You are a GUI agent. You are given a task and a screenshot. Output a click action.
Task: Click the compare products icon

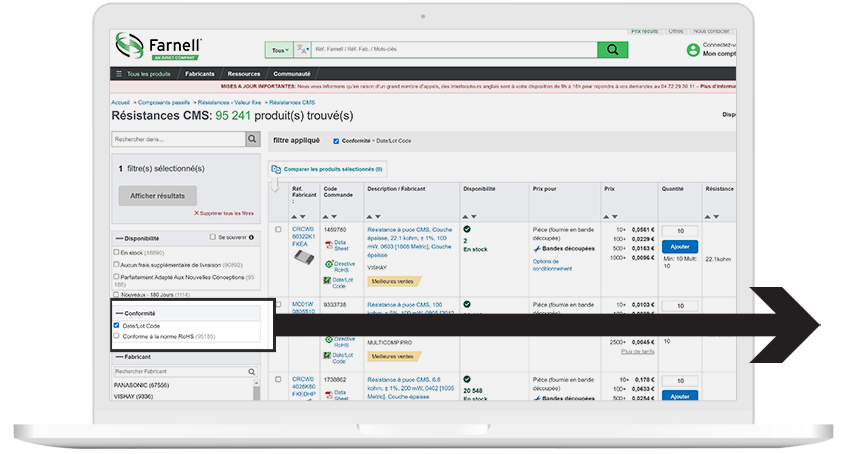275,170
